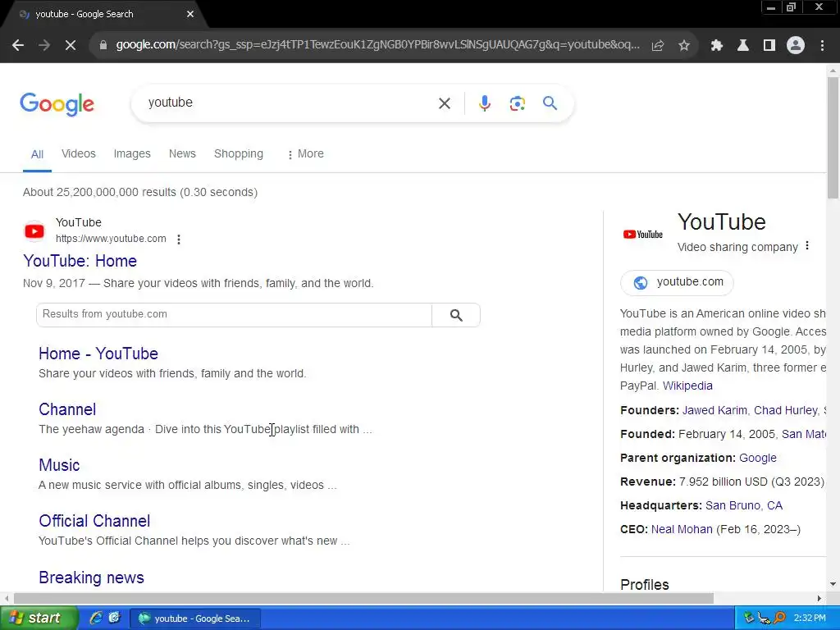Search by image with Lens icon
This screenshot has height=630, width=840.
tap(517, 103)
